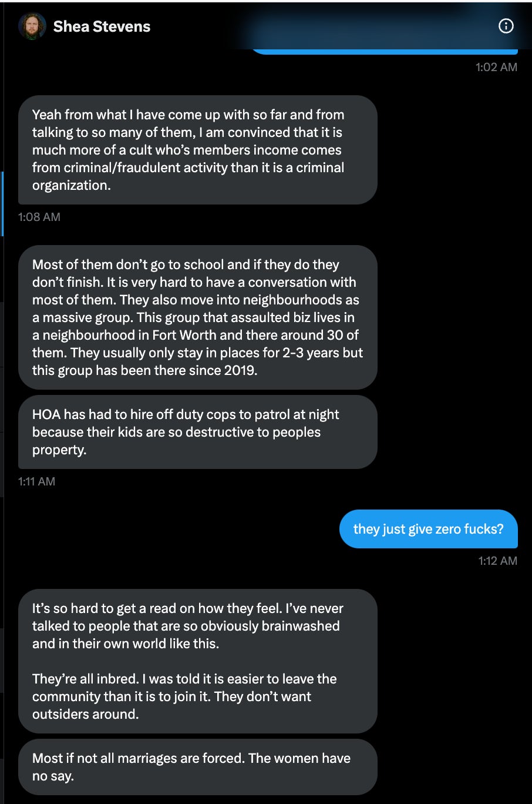Screen dimensions: 532x804
Task: Click the 1:12 AM timestamp
Action: pos(497,561)
